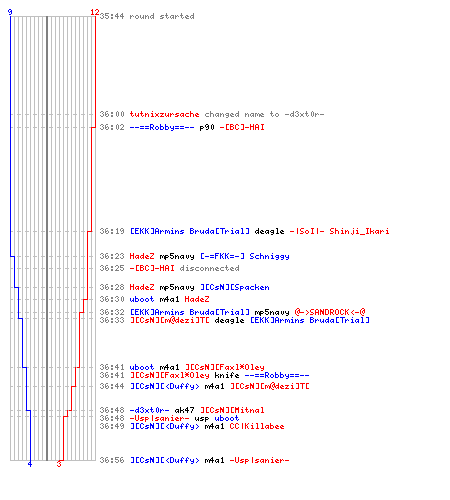Click blue final survivor count 4
Viewport: 450px width, 500px height.
click(30, 464)
